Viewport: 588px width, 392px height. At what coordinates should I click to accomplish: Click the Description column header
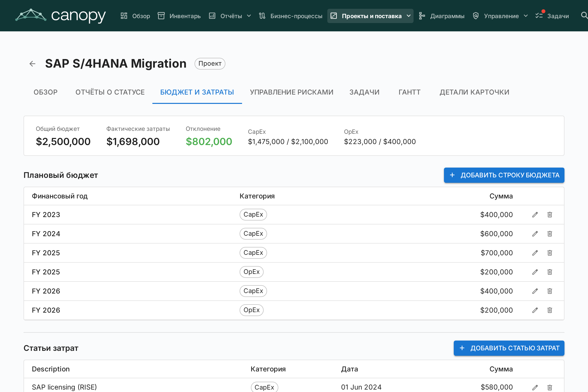(x=51, y=369)
